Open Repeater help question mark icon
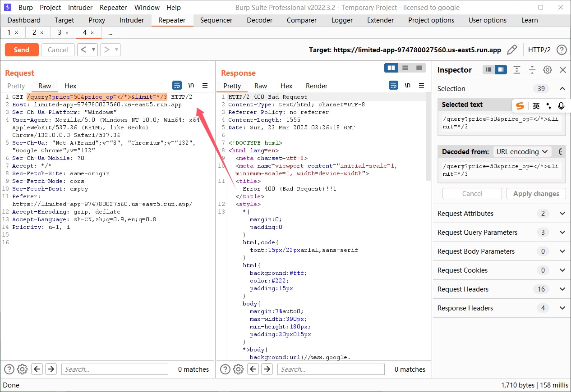The height and width of the screenshot is (392, 571). [x=561, y=50]
